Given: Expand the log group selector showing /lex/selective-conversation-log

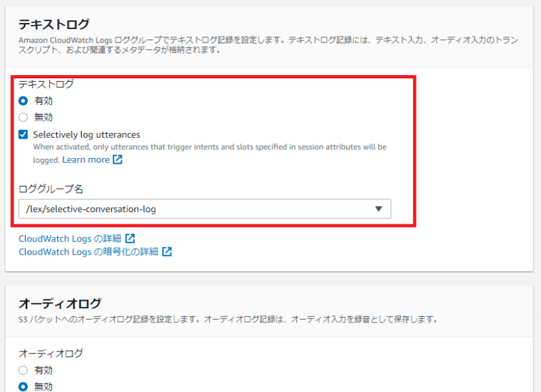Looking at the screenshot, I should [x=379, y=209].
